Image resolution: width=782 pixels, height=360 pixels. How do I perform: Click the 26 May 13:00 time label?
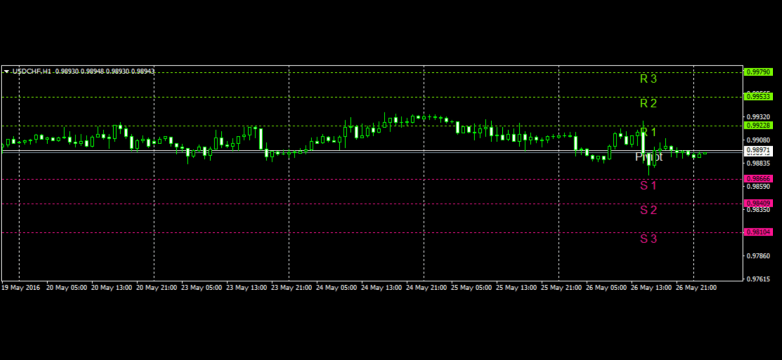(651, 288)
